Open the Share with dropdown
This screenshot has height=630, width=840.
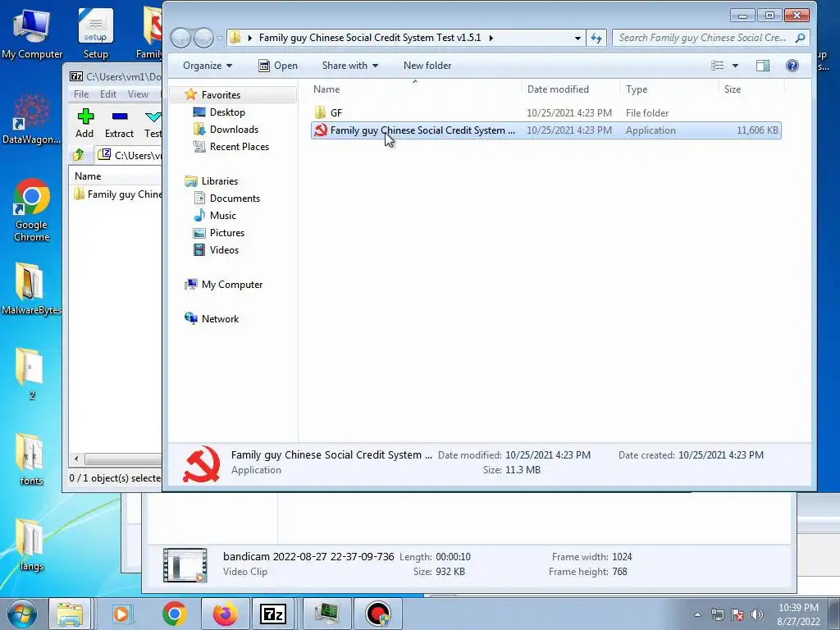coord(349,66)
